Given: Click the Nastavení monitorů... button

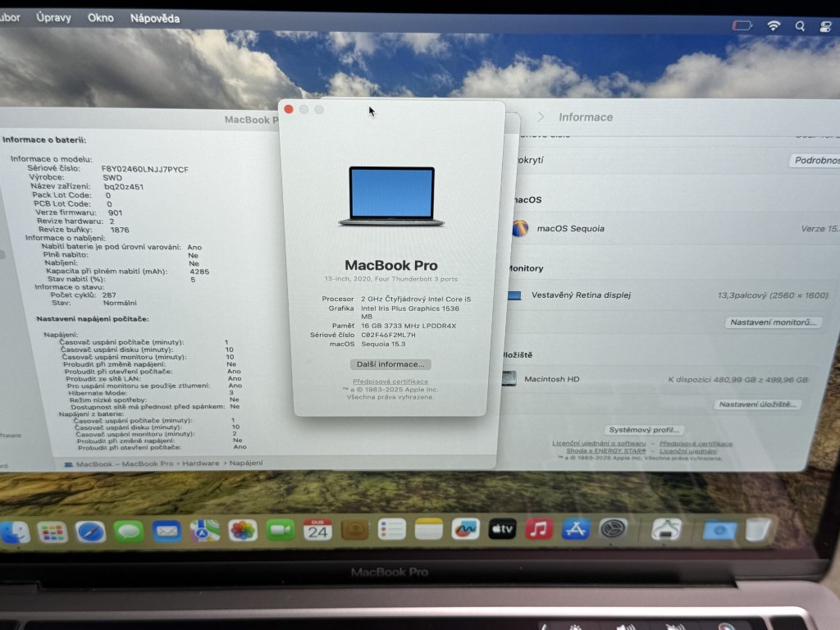Looking at the screenshot, I should (x=773, y=322).
